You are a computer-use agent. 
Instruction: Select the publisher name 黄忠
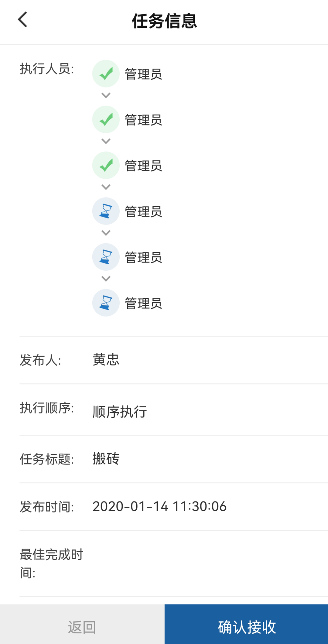(x=106, y=360)
